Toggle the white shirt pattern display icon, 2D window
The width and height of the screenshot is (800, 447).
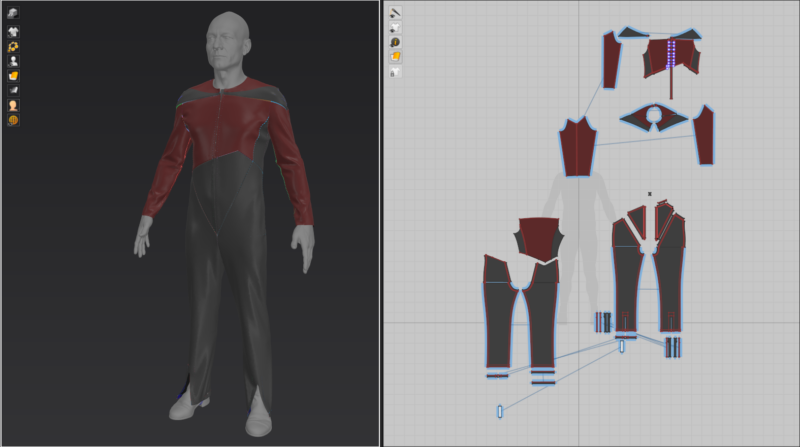(395, 27)
